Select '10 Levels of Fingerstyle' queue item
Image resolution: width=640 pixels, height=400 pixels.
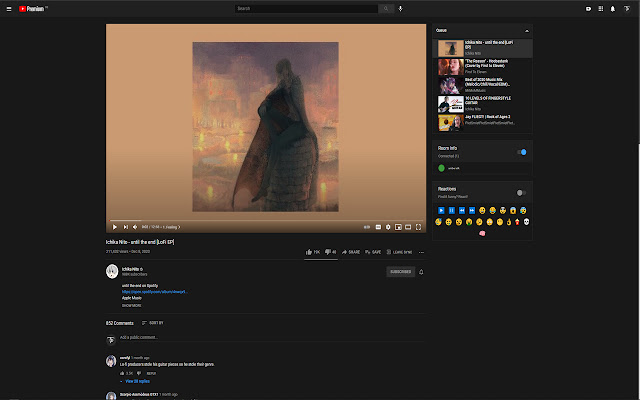pyautogui.click(x=482, y=104)
